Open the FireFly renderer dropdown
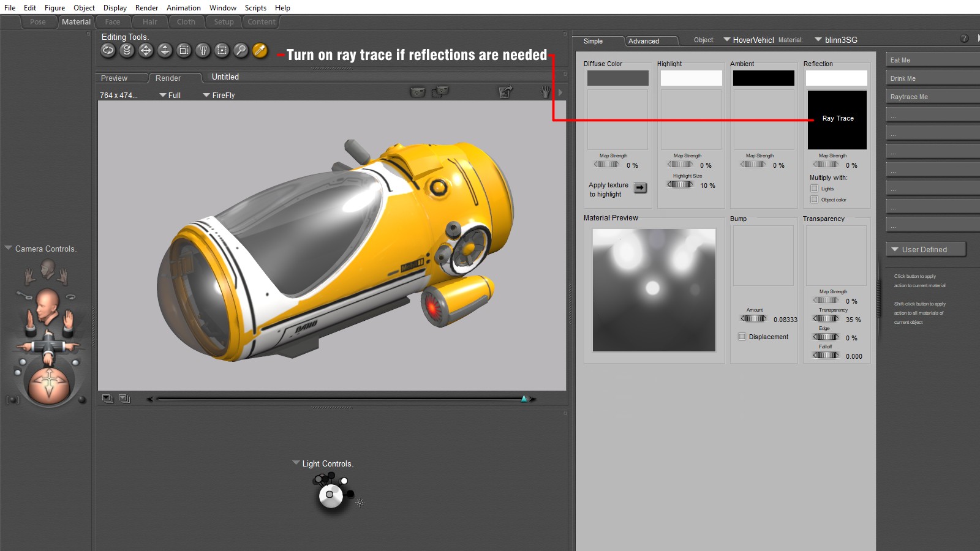The image size is (980, 551). 219,95
